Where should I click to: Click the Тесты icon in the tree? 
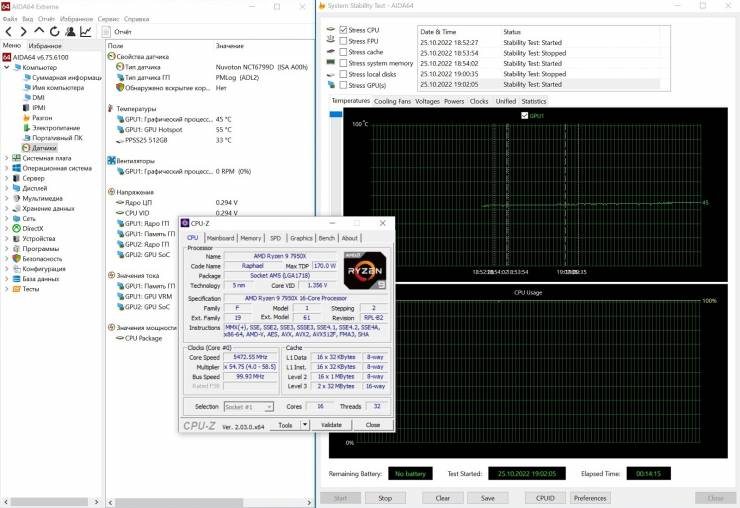17,289
